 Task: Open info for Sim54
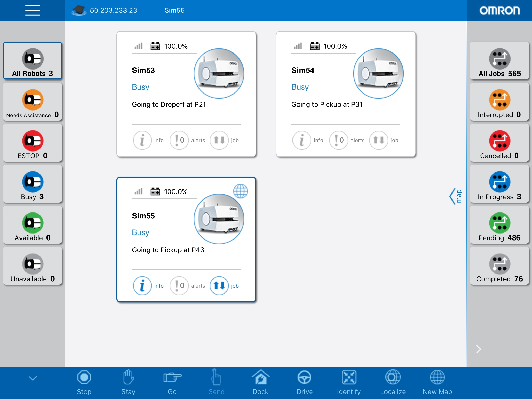[308, 140]
